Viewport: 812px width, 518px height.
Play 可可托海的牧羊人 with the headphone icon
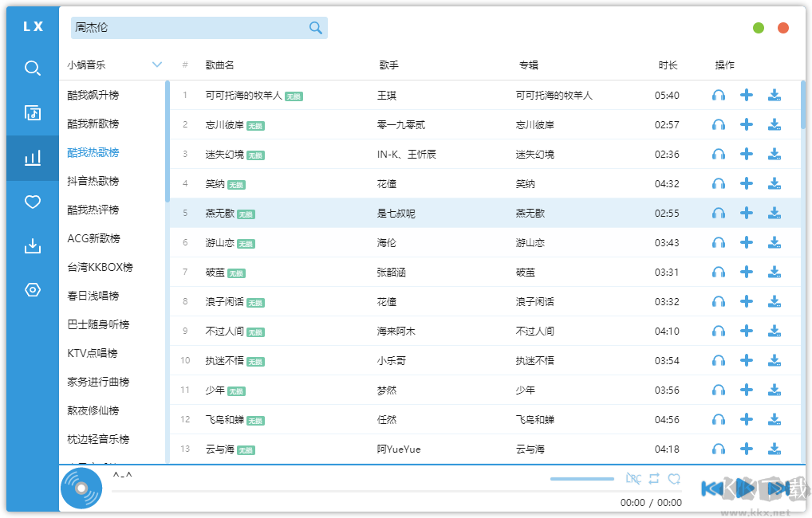718,95
